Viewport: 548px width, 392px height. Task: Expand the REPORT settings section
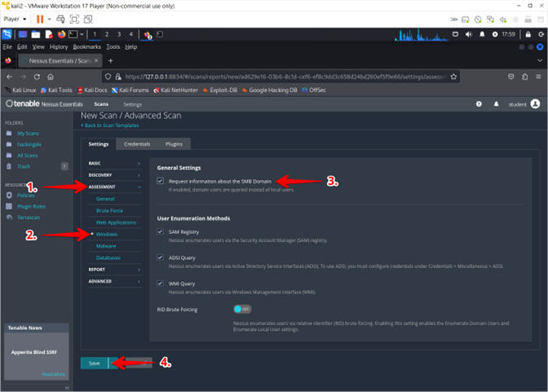point(114,270)
